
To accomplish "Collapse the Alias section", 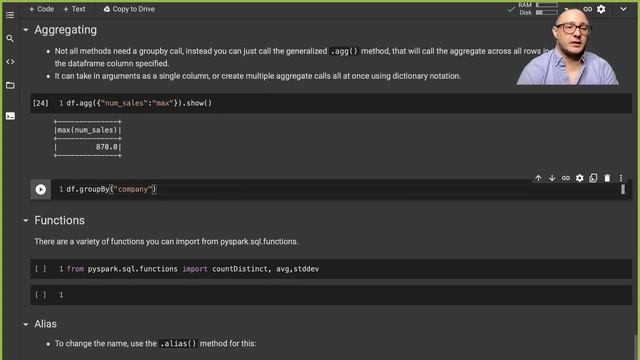I will point(26,324).
